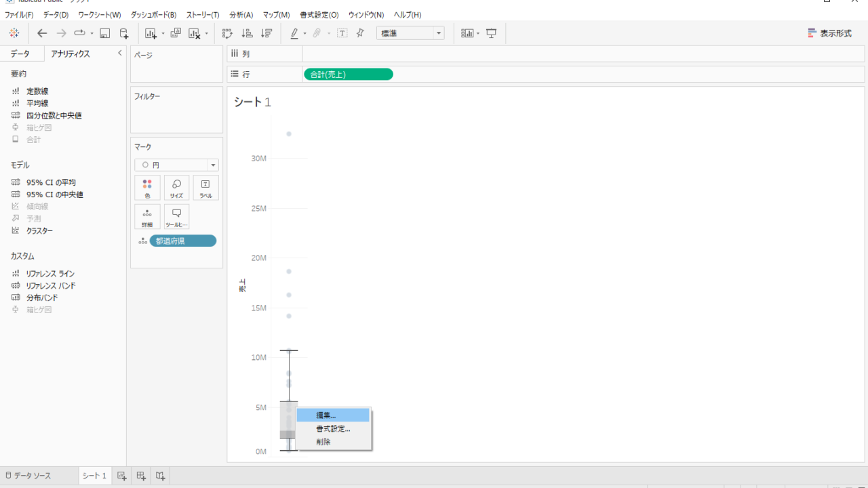Clear the sheet with the toolbar icon

coord(195,33)
